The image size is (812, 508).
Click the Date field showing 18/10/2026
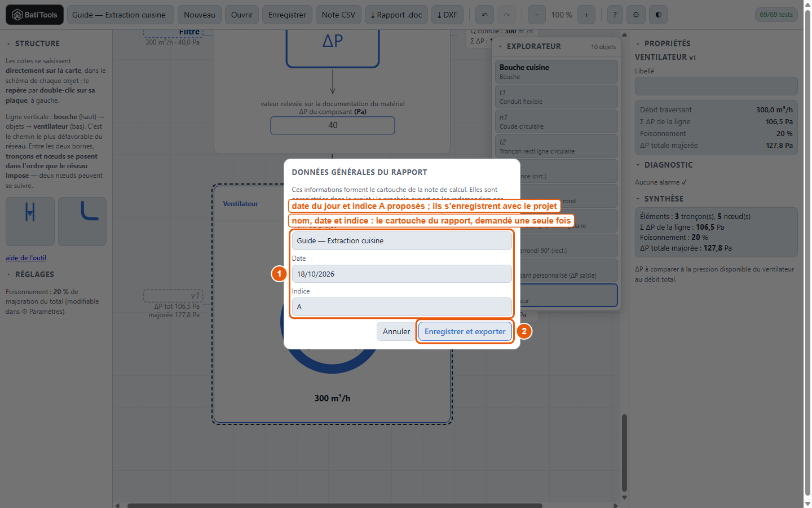click(402, 274)
